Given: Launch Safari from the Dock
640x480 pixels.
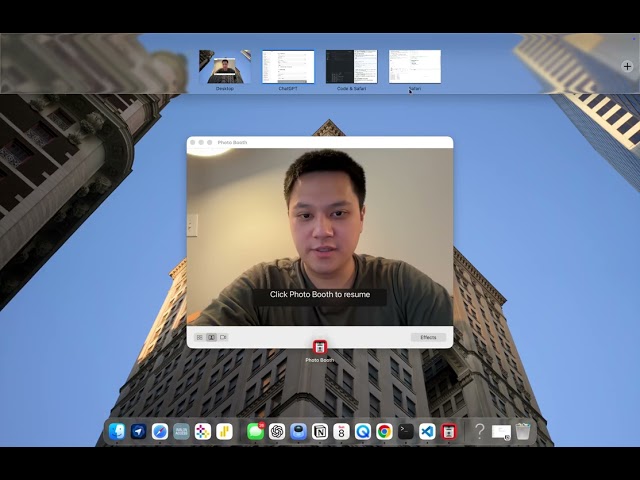Looking at the screenshot, I should tap(160, 432).
